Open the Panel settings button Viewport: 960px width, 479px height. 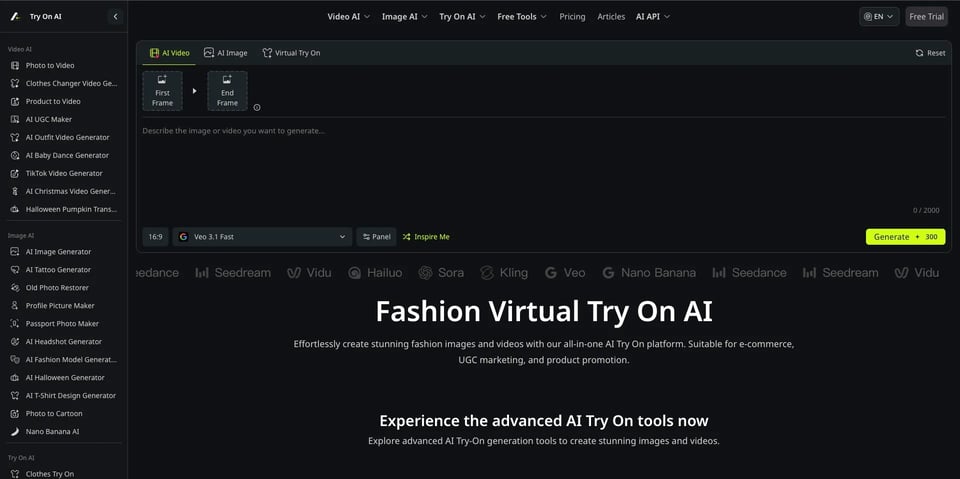[x=377, y=236]
